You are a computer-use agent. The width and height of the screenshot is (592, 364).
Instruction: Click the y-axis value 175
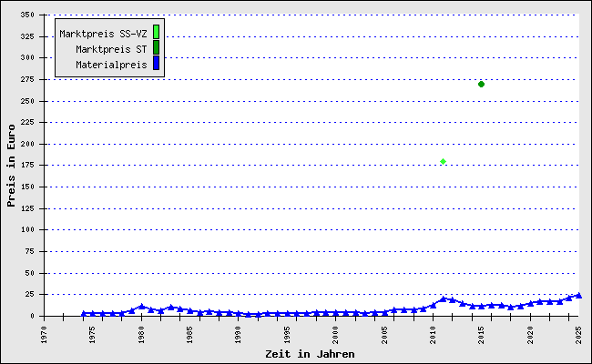pos(27,165)
